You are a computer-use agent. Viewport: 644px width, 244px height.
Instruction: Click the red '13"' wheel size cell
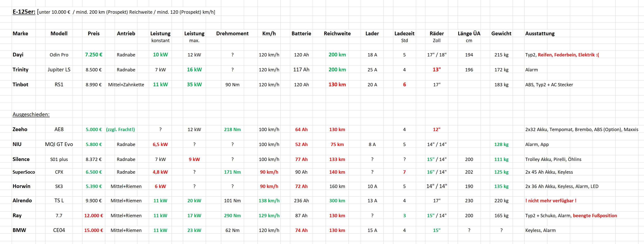coord(437,70)
